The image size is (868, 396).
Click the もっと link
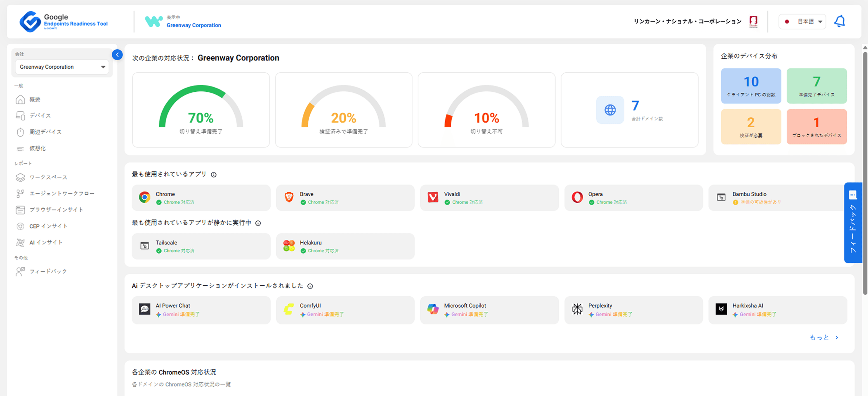(x=824, y=337)
